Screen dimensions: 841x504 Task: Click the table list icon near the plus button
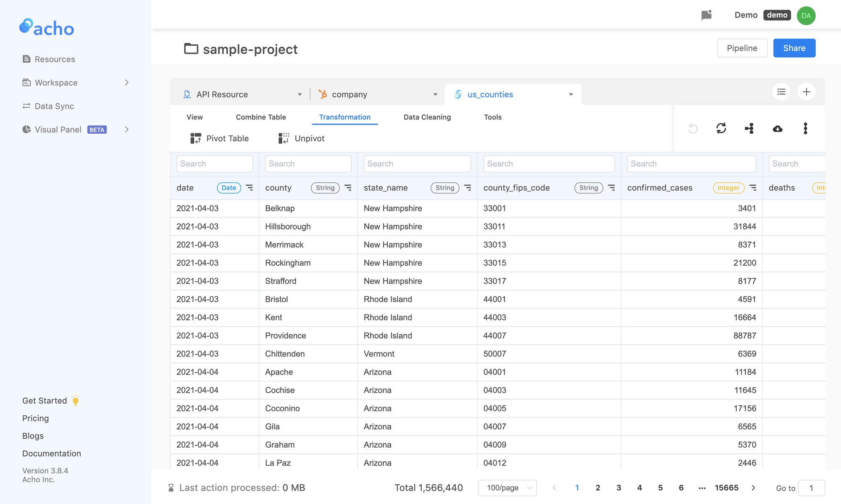pos(781,92)
